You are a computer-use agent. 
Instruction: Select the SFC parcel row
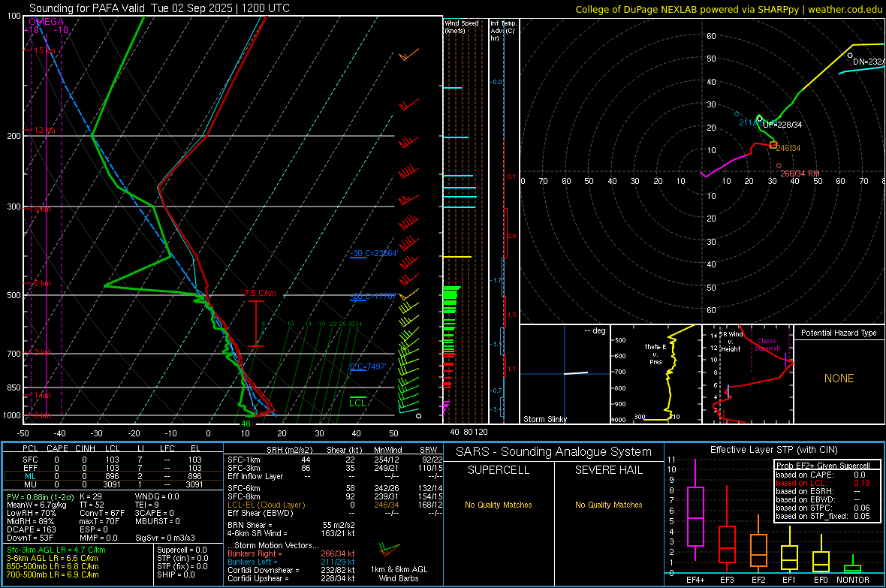(113, 460)
